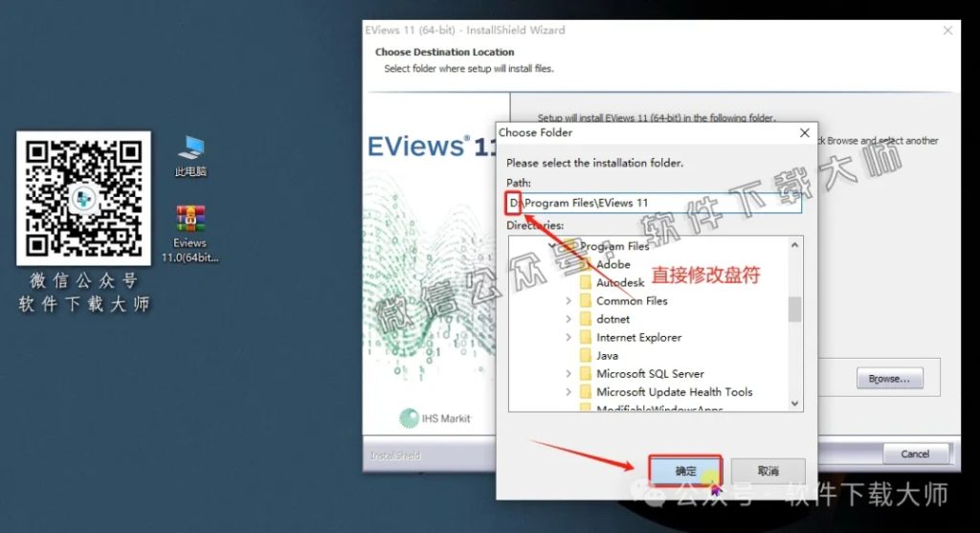The image size is (980, 533).
Task: Click the dotnet folder icon
Action: pos(586,319)
